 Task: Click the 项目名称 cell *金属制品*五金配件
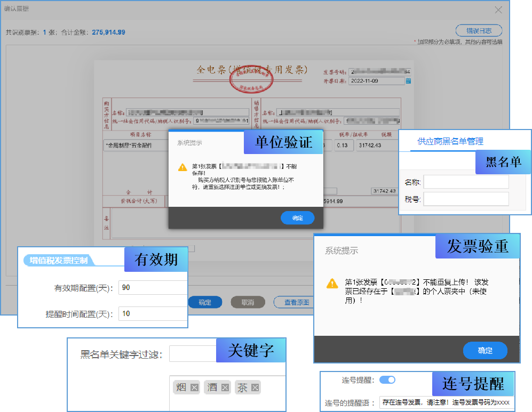pos(136,146)
